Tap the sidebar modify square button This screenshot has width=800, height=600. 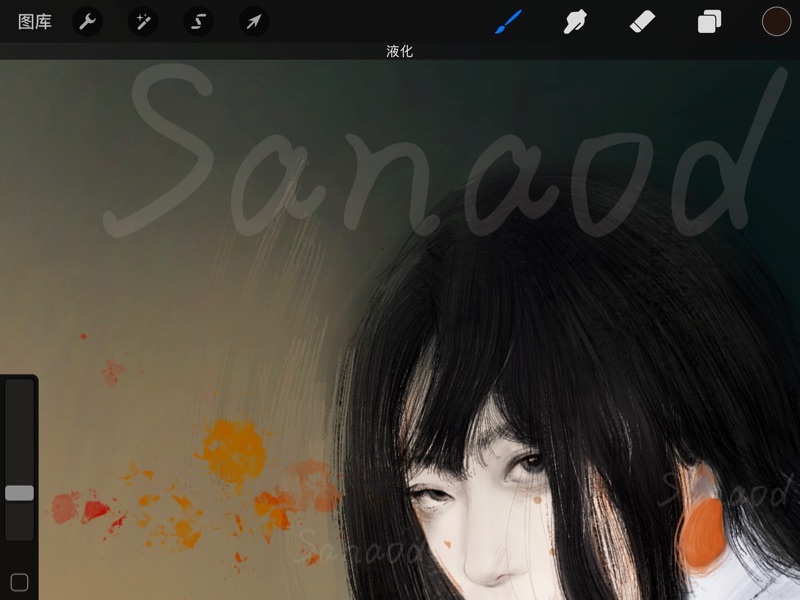17,580
